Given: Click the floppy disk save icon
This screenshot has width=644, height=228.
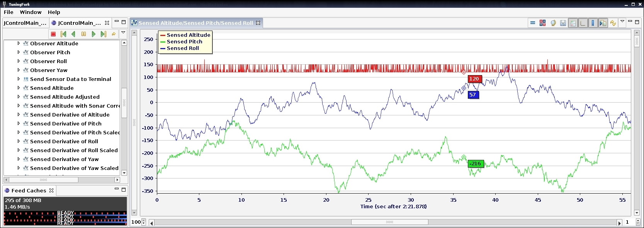Looking at the screenshot, I should point(563,23).
